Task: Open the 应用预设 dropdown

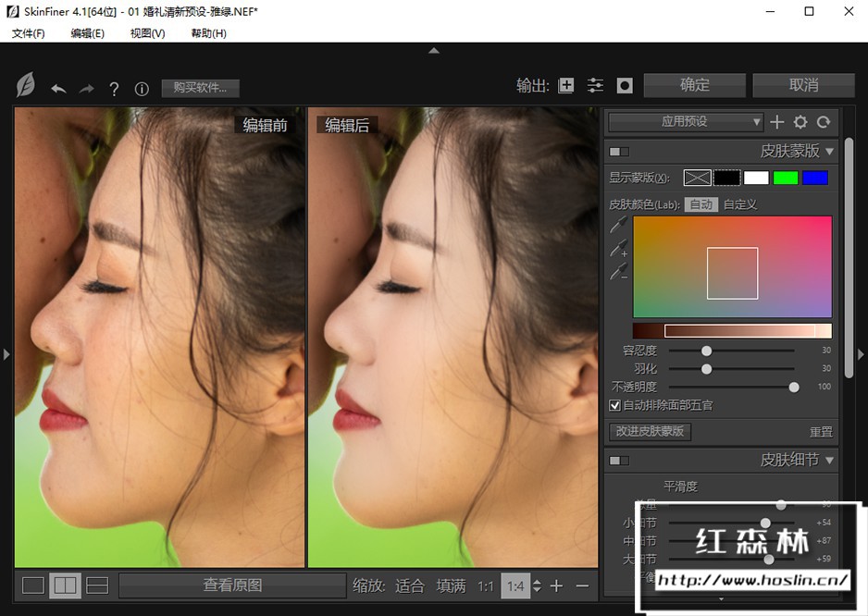Action: 686,122
